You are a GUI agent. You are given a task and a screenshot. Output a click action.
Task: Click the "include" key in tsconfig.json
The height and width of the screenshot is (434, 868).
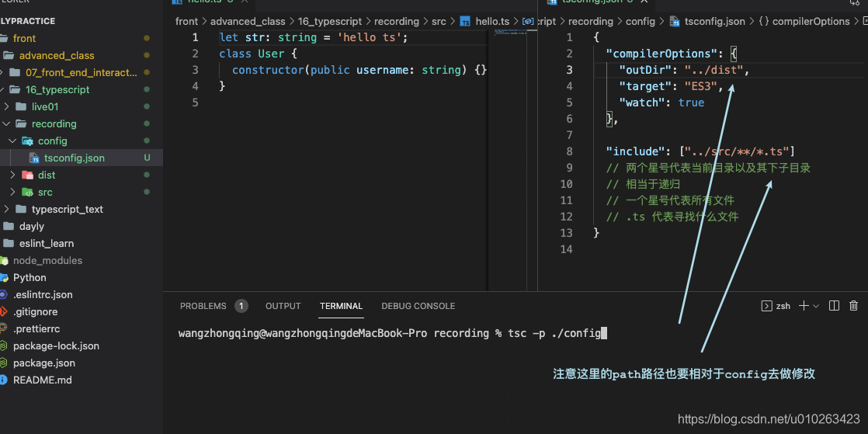(x=636, y=151)
